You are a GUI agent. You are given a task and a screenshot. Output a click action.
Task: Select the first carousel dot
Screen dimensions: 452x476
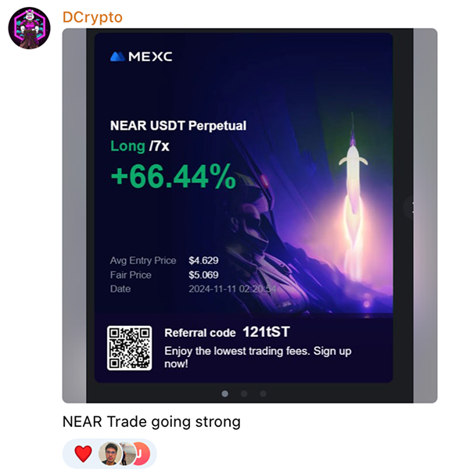click(x=224, y=394)
